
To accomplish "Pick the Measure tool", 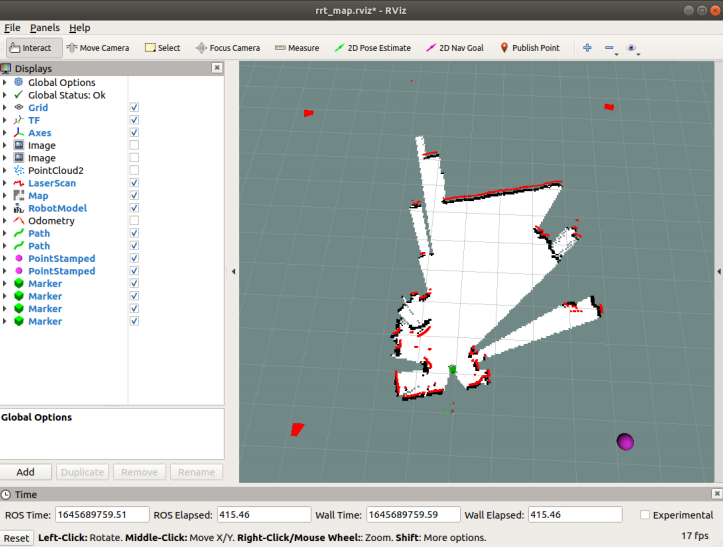I will [x=297, y=47].
